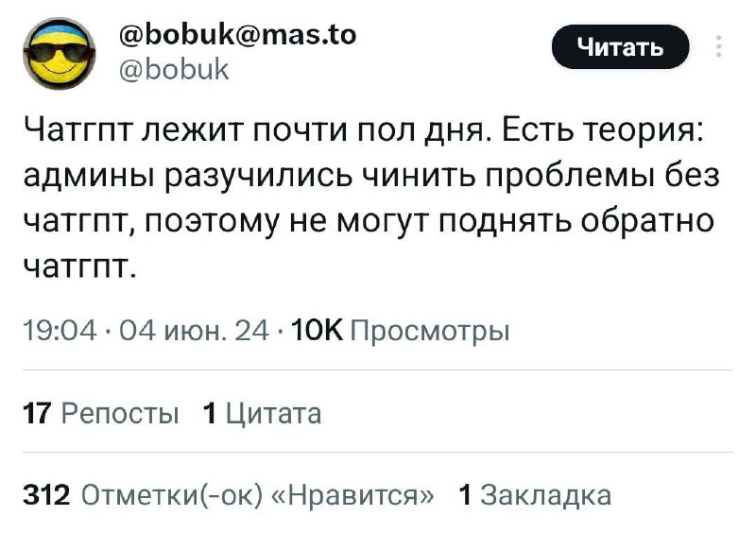Screen dimensions: 756x533
Task: Click the final word чатгпт. of the post
Action: click(x=79, y=265)
